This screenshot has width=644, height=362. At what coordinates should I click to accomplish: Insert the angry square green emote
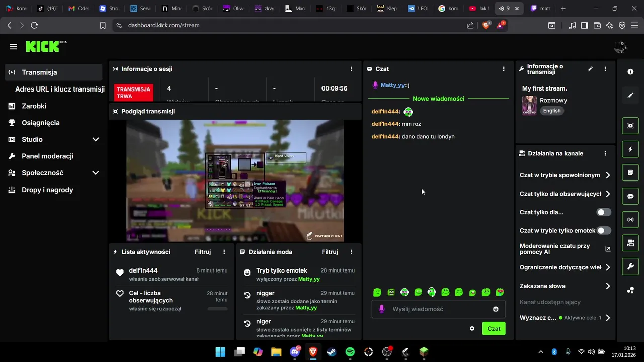[x=391, y=292]
